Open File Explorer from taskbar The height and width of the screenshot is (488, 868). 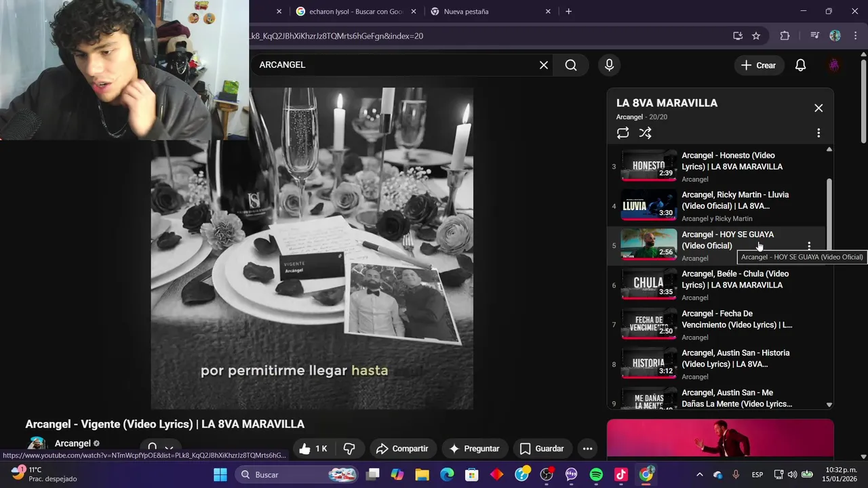(x=422, y=474)
